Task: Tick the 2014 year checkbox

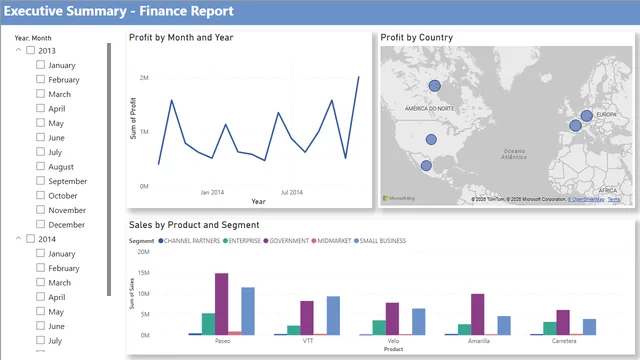Action: point(31,238)
